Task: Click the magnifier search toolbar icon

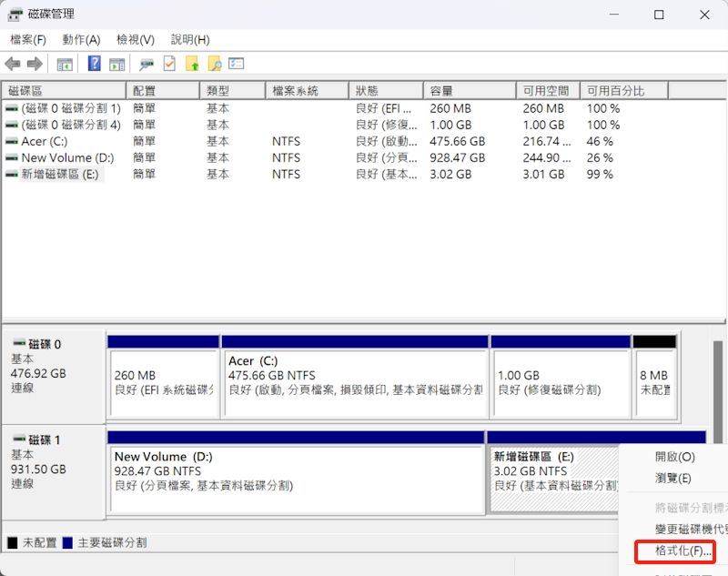Action: point(215,64)
